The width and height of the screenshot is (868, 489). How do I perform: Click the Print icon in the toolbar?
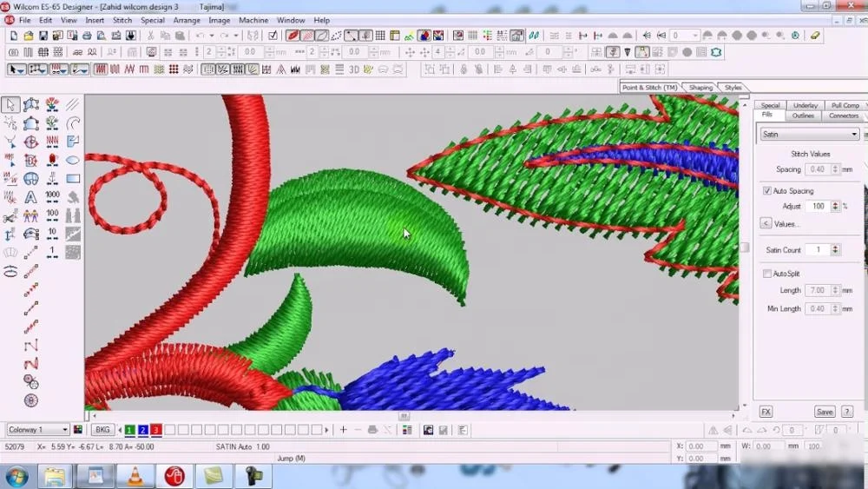click(x=87, y=36)
